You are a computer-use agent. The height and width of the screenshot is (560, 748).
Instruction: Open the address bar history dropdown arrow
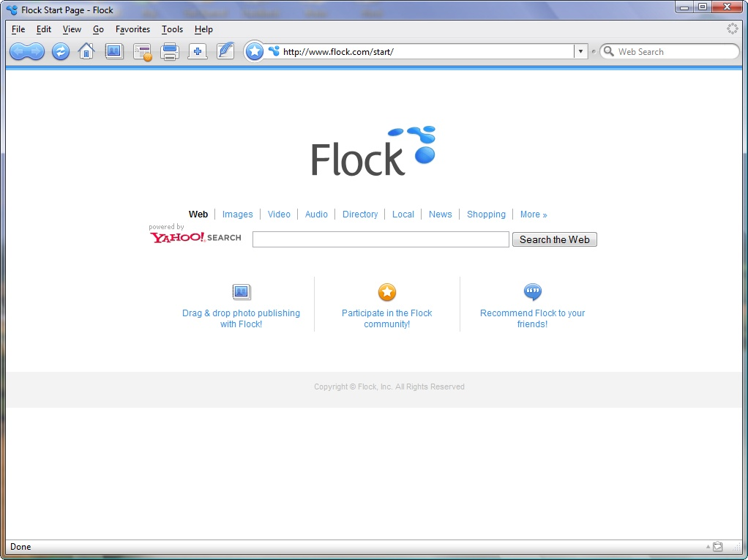tap(580, 51)
